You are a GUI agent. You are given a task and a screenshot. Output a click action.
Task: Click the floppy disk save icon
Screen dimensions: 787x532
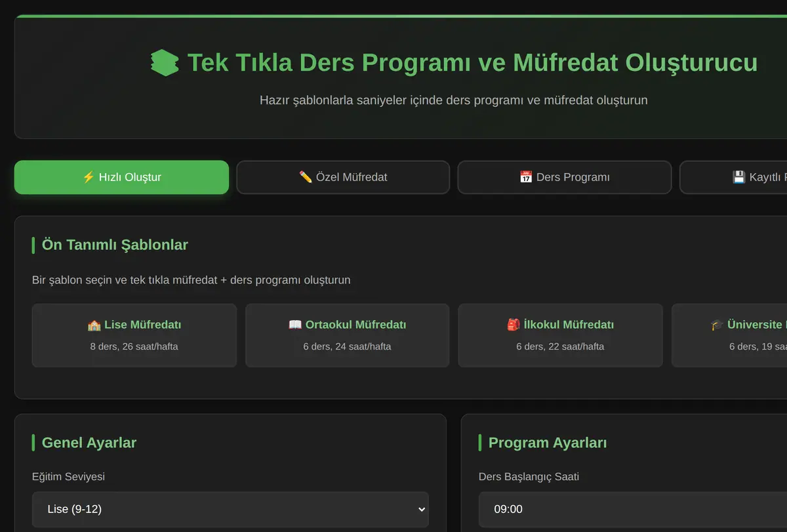pos(739,177)
